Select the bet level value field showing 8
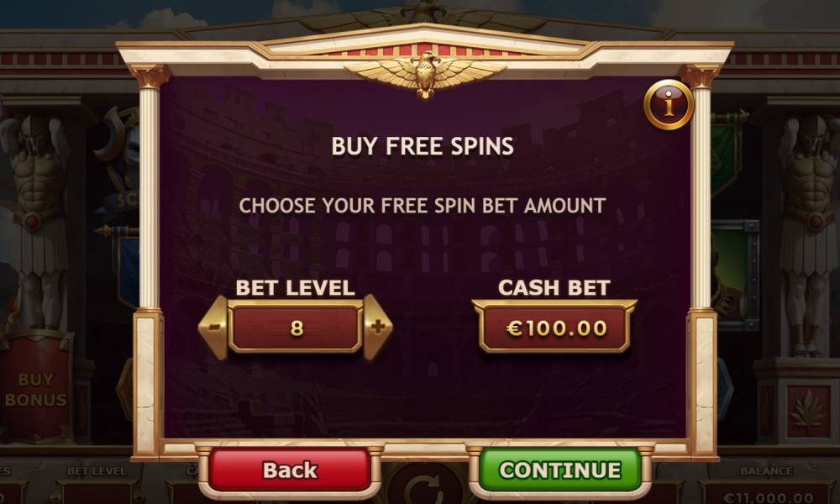 (296, 328)
